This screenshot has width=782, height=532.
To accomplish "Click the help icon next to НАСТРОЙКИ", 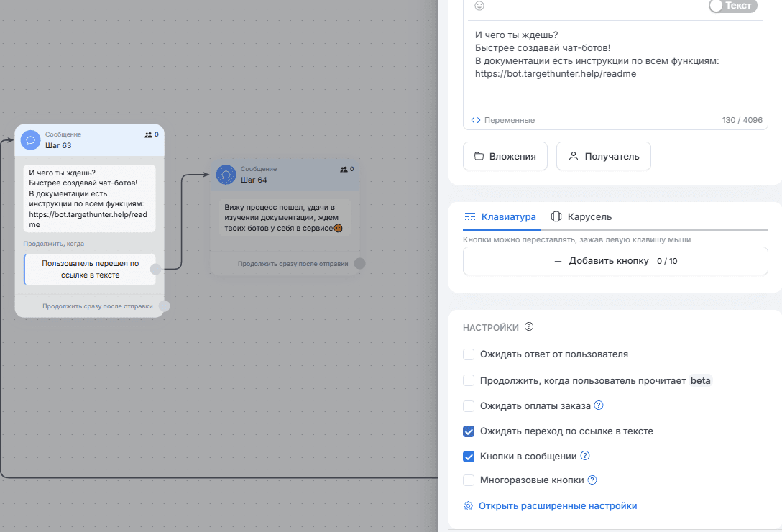I will [529, 326].
